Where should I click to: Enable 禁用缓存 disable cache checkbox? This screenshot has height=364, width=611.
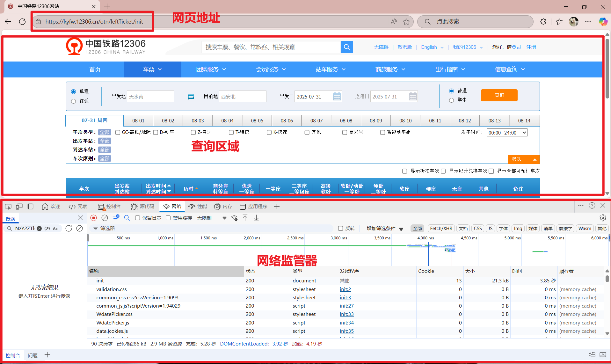point(168,218)
